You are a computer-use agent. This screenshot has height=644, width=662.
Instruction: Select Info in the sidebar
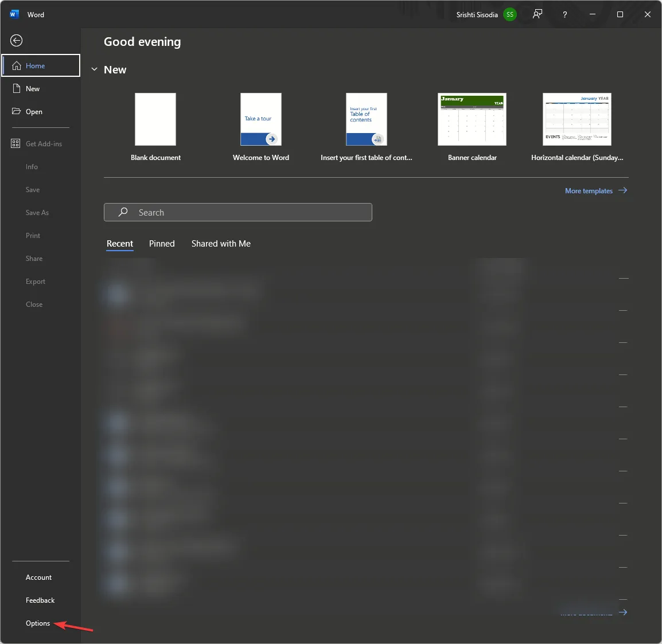pyautogui.click(x=32, y=167)
